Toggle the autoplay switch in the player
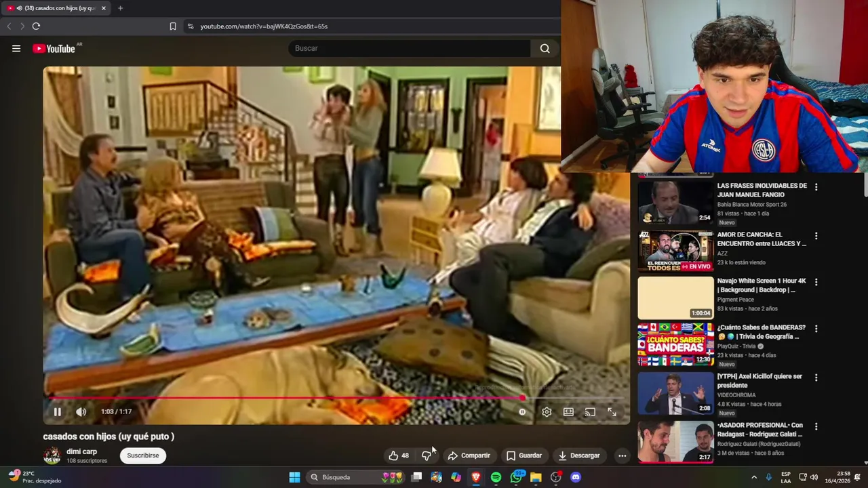Screen dimensions: 868x488 pos(522,411)
